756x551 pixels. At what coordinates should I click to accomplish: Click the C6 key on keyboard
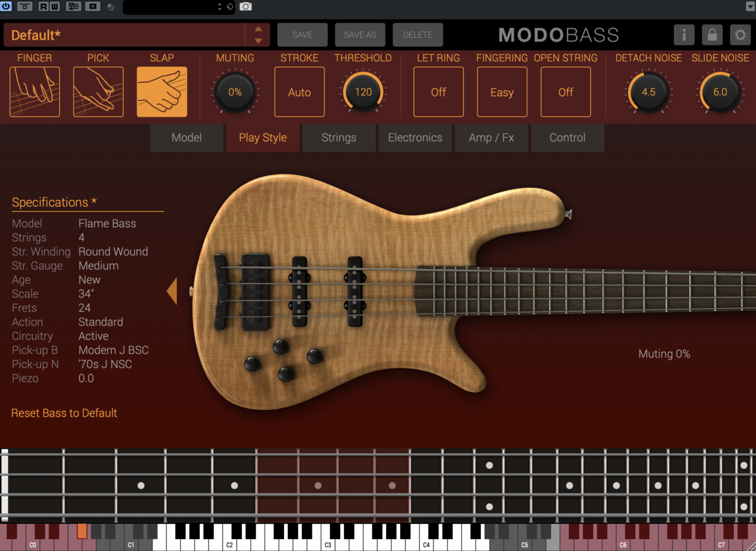tap(622, 537)
